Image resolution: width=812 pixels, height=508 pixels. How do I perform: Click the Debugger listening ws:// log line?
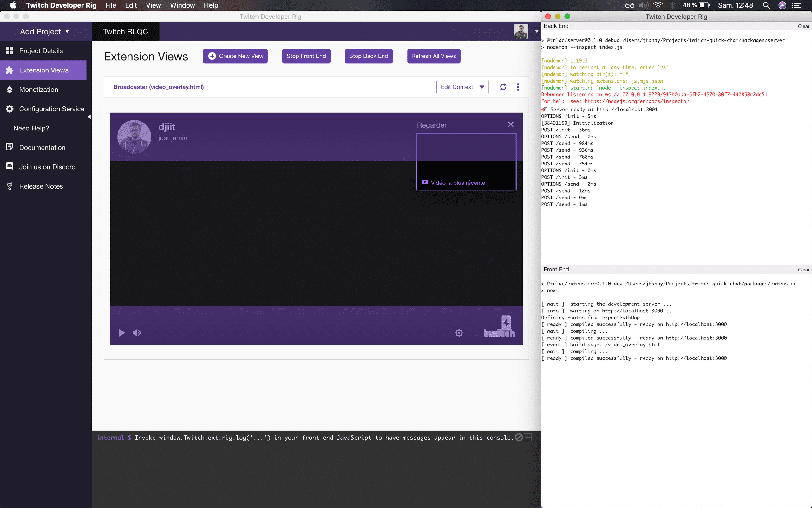click(x=654, y=95)
